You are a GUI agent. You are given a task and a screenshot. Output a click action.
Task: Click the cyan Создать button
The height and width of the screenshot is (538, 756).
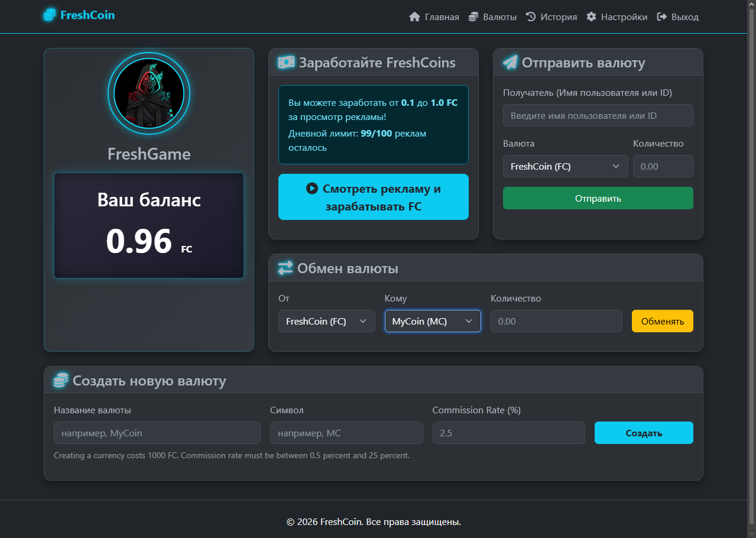(643, 433)
